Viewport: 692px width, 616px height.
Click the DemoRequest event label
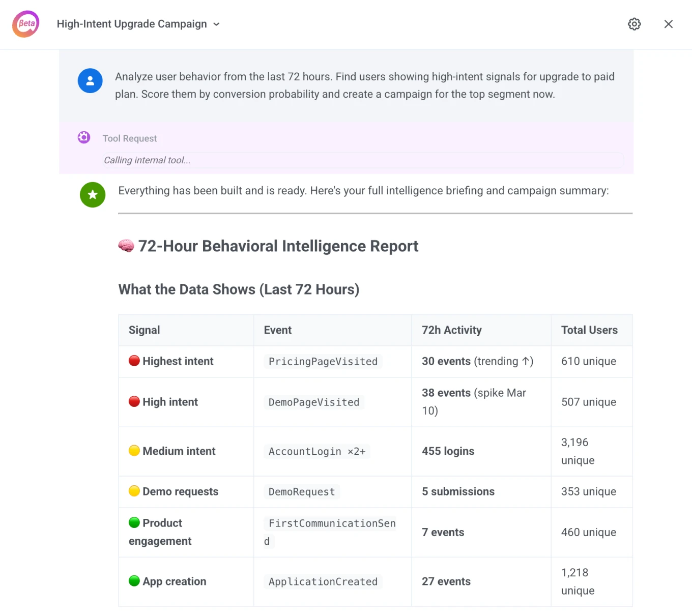(x=301, y=491)
